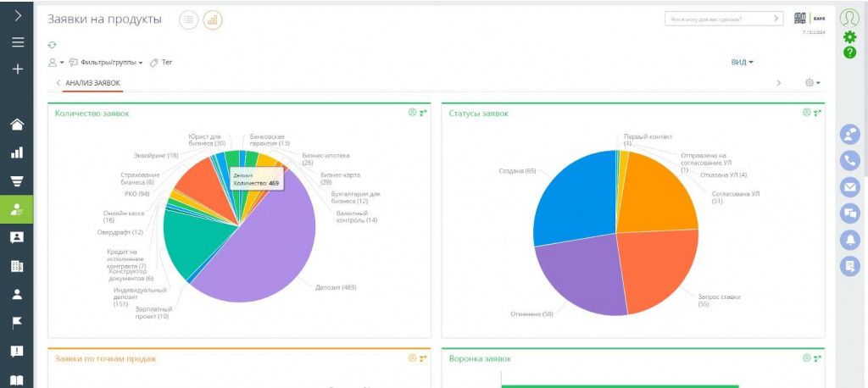Open the hamburger main menu
Viewport: 868px width, 388px height.
17,42
